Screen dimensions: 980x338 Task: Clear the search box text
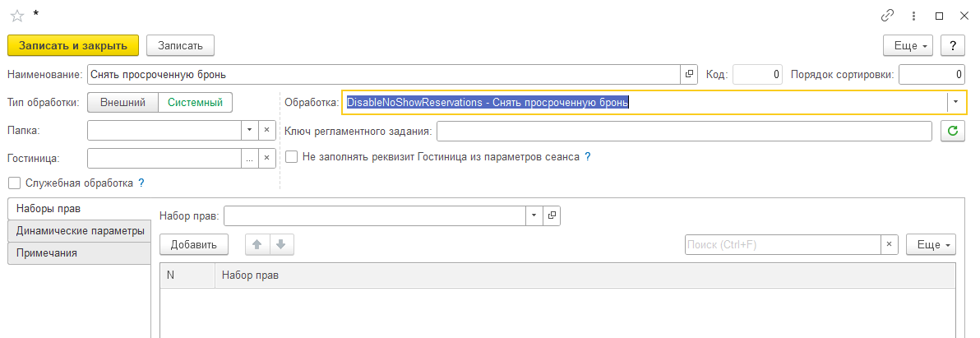coord(890,244)
